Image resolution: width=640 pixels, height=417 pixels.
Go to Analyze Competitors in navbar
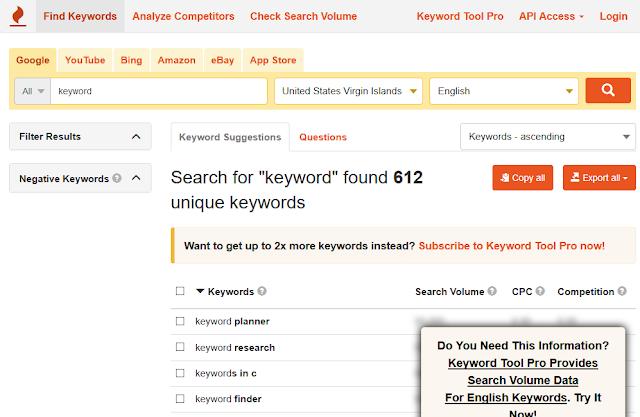[x=183, y=16]
